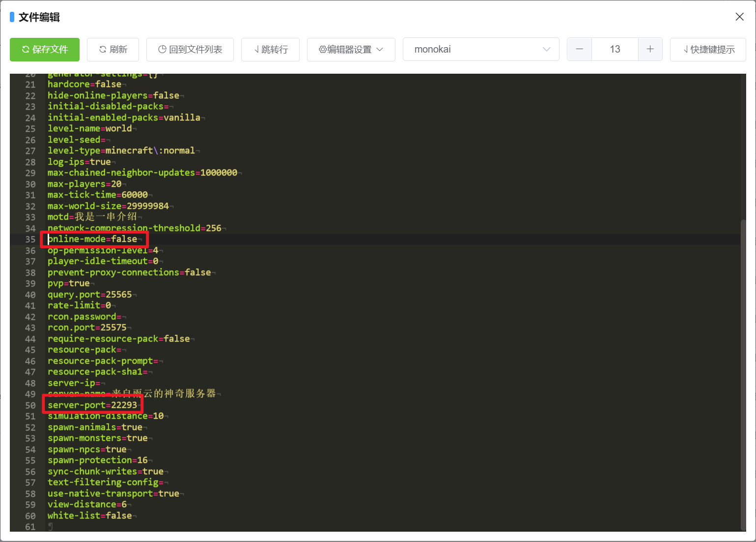The image size is (756, 542).
Task: Click line log-ips=true
Action: pyautogui.click(x=79, y=162)
